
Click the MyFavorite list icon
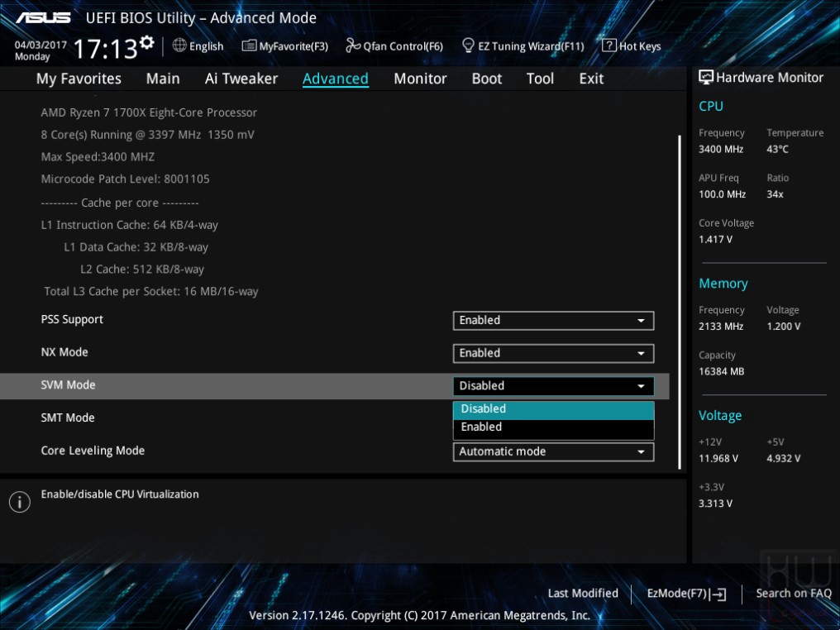[x=249, y=45]
